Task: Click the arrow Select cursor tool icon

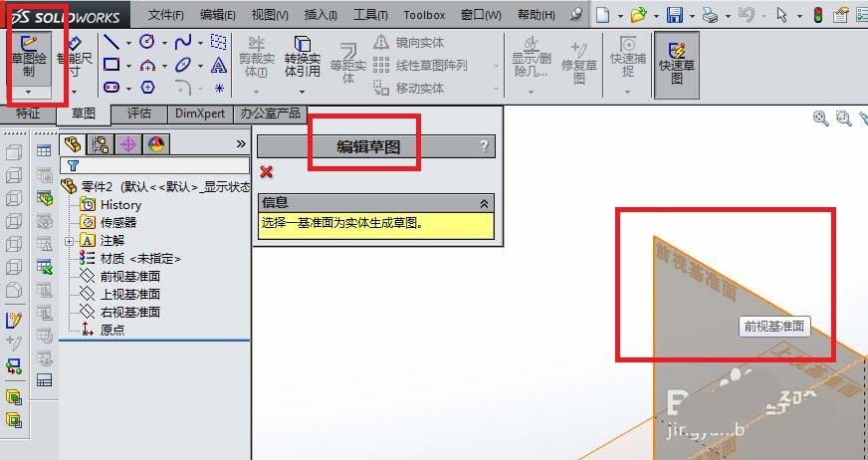Action: 781,15
